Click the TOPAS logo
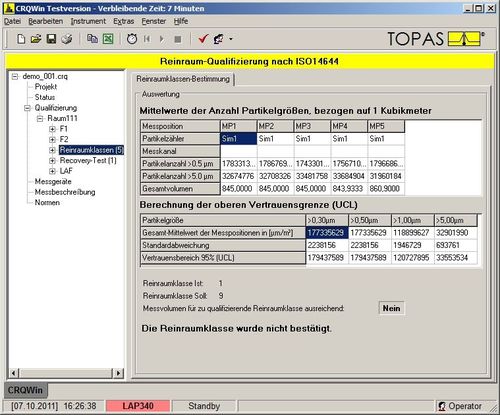 436,39
